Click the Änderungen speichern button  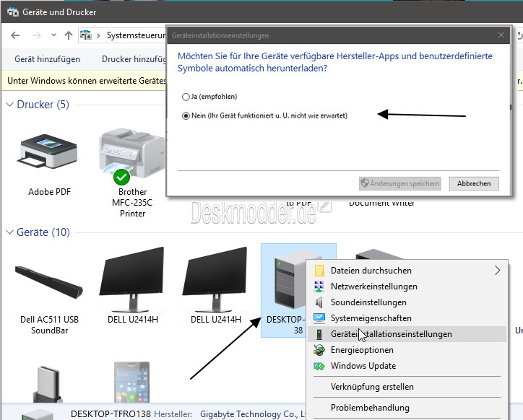(400, 184)
